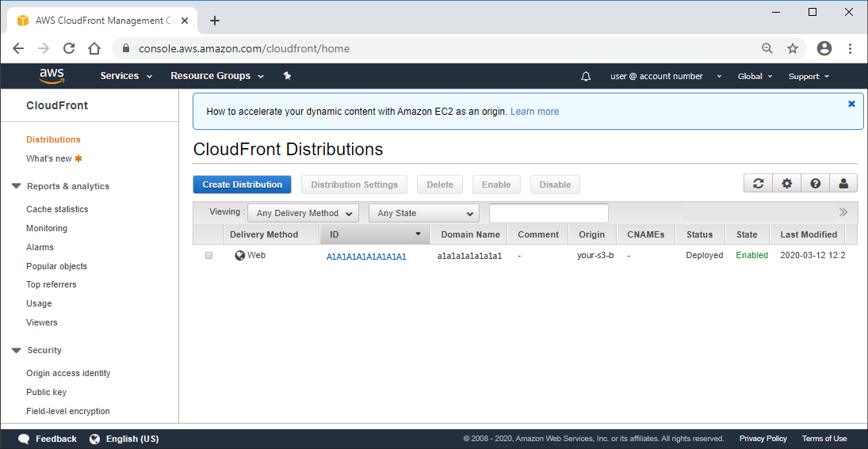
Task: Click the English (US) language selector
Action: (132, 439)
